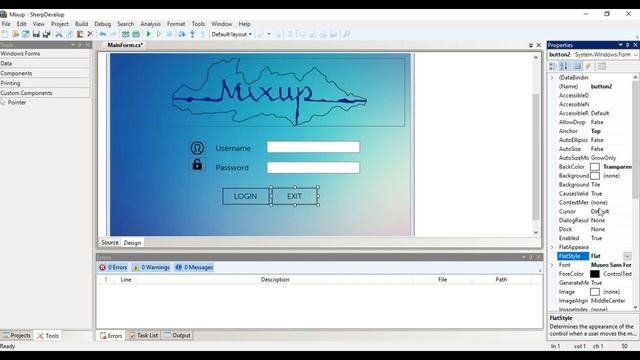The height and width of the screenshot is (360, 640).
Task: Expand the FlatAppearance property node
Action: coord(552,247)
